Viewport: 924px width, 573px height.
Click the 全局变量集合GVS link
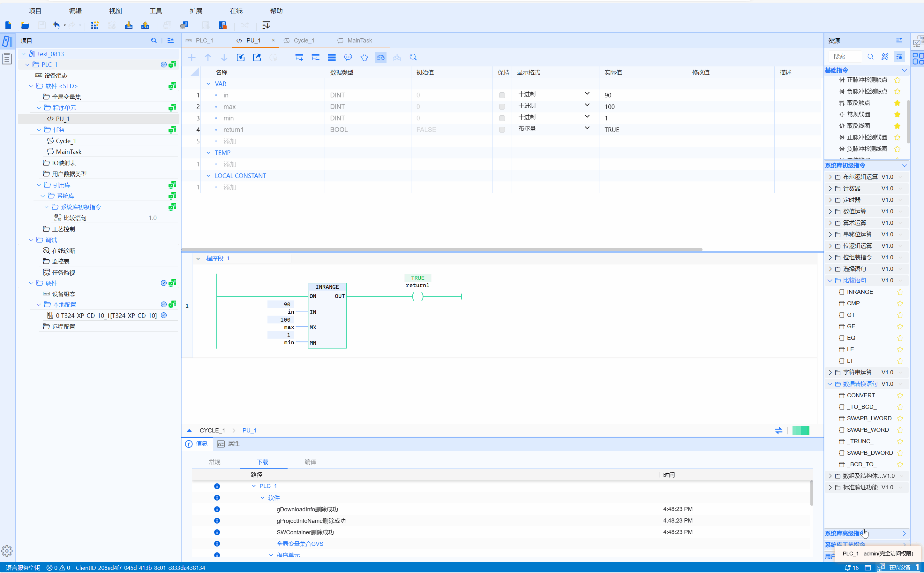(300, 543)
